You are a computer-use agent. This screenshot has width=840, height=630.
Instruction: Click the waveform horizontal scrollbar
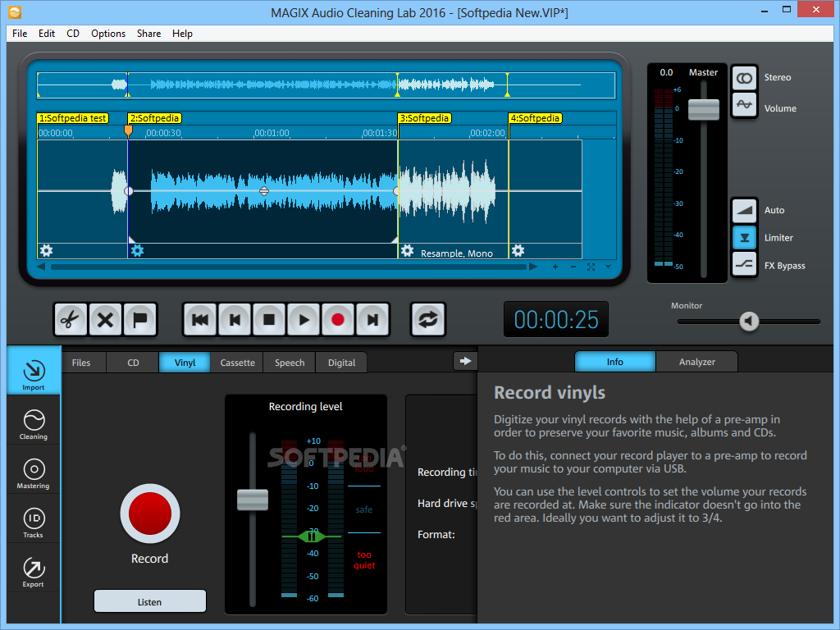[x=288, y=267]
